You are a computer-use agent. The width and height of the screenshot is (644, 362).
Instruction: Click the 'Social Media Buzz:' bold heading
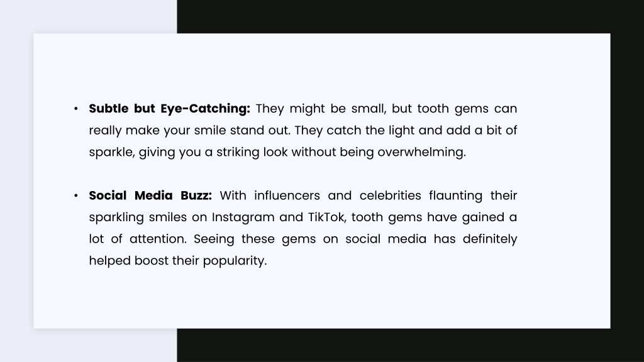tap(150, 195)
